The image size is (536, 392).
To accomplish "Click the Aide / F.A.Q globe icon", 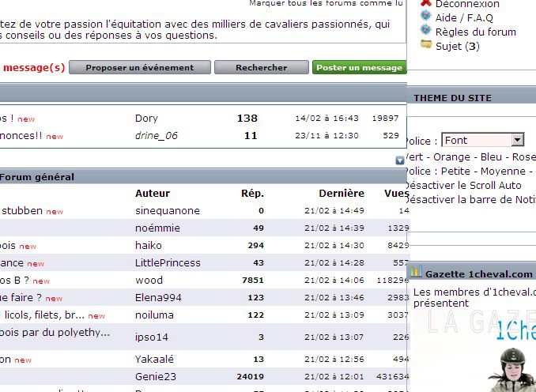I will coord(426,17).
